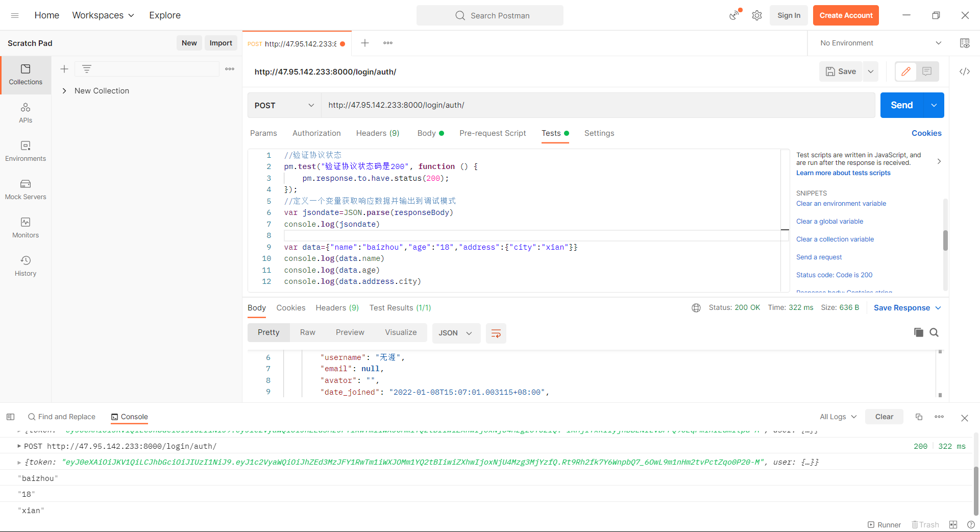980x532 pixels.
Task: Open the help icon in status bar
Action: tap(971, 525)
